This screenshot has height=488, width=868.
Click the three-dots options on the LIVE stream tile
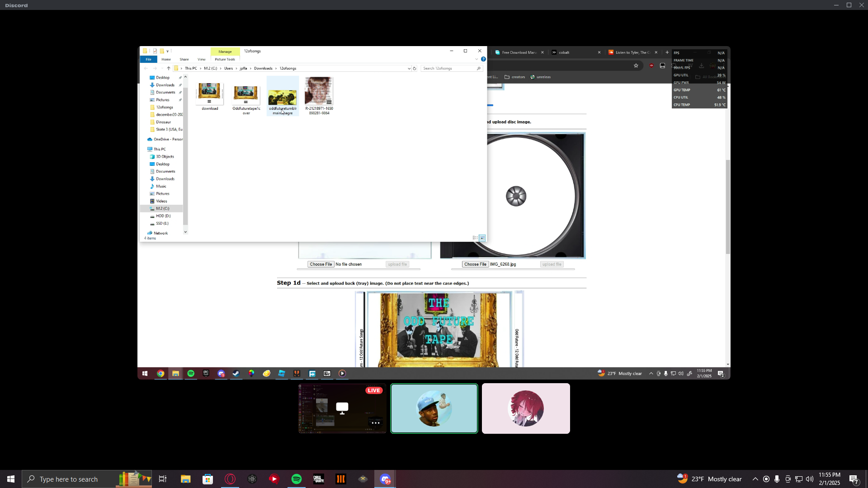375,423
